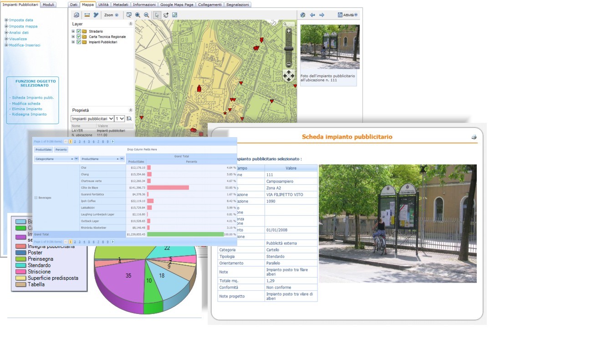
Task: Go forward with the right arrow icon
Action: 322,15
